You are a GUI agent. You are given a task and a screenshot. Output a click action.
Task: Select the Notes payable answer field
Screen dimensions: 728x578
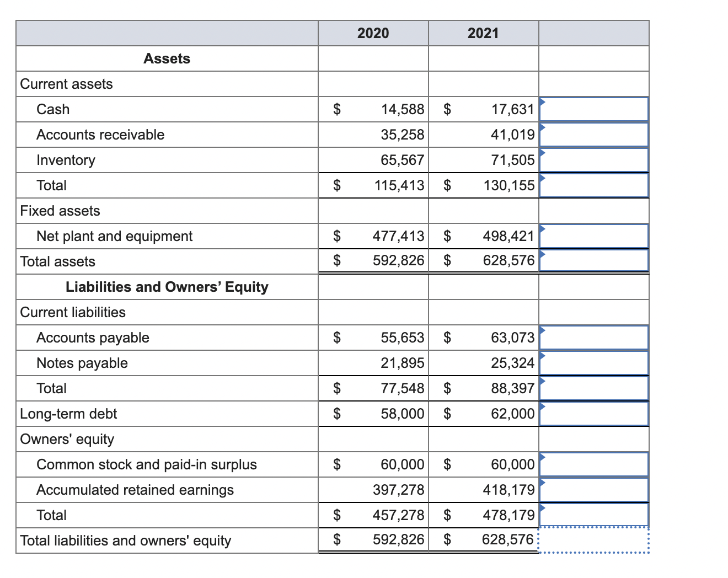[x=594, y=363]
